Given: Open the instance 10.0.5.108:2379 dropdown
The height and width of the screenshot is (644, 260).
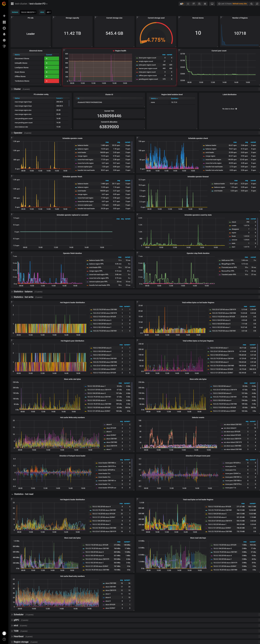Looking at the screenshot, I should pos(28,12).
